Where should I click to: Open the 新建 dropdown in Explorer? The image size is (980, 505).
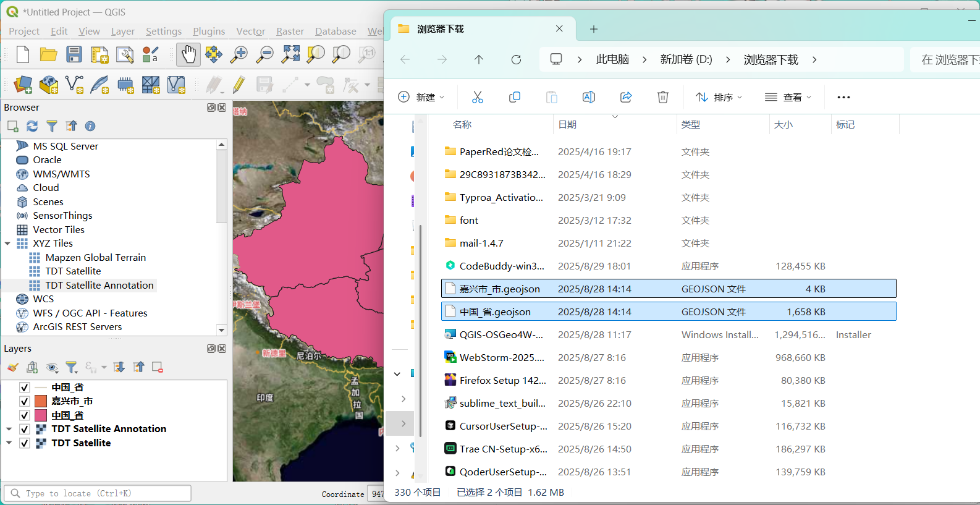coord(421,97)
